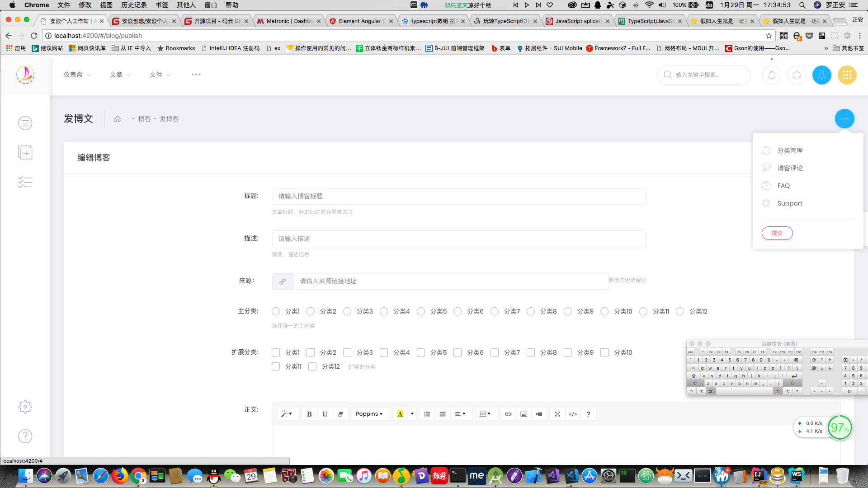
Task: Open notifications bell icon in header
Action: click(772, 75)
